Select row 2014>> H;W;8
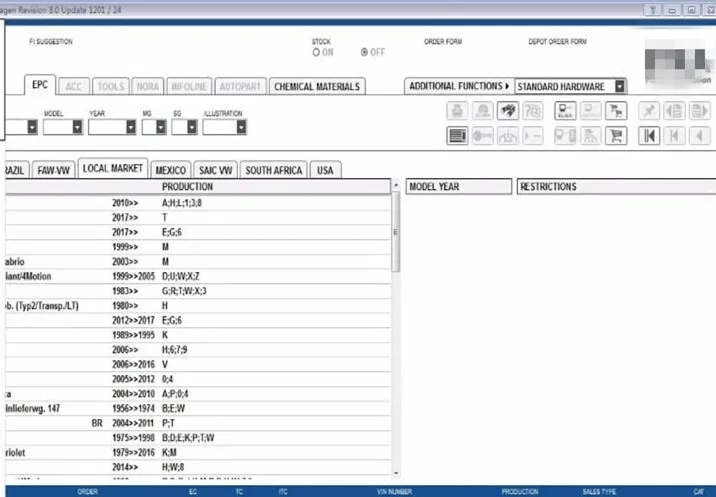 coord(198,467)
